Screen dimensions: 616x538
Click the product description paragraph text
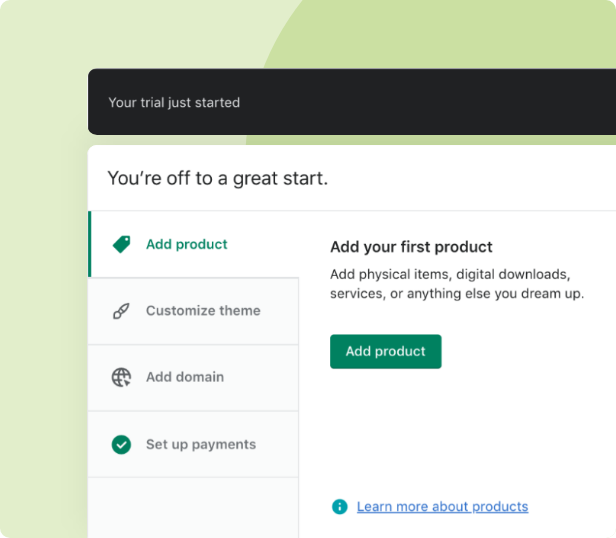(457, 284)
